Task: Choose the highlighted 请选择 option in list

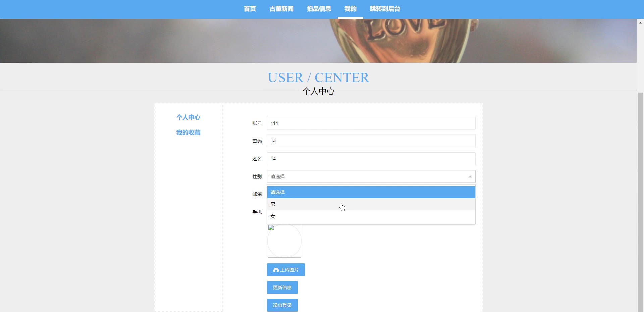Action: click(x=371, y=192)
